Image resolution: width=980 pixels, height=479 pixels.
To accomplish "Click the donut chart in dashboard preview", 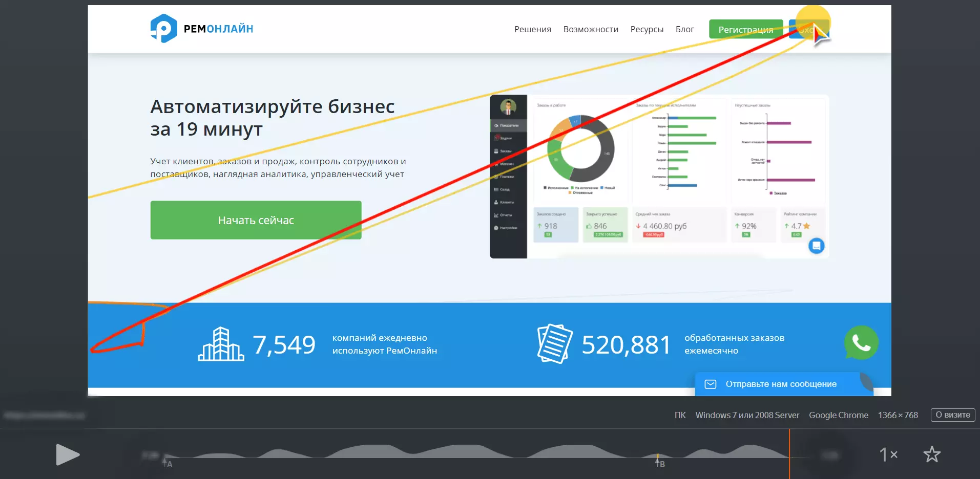I will click(581, 149).
